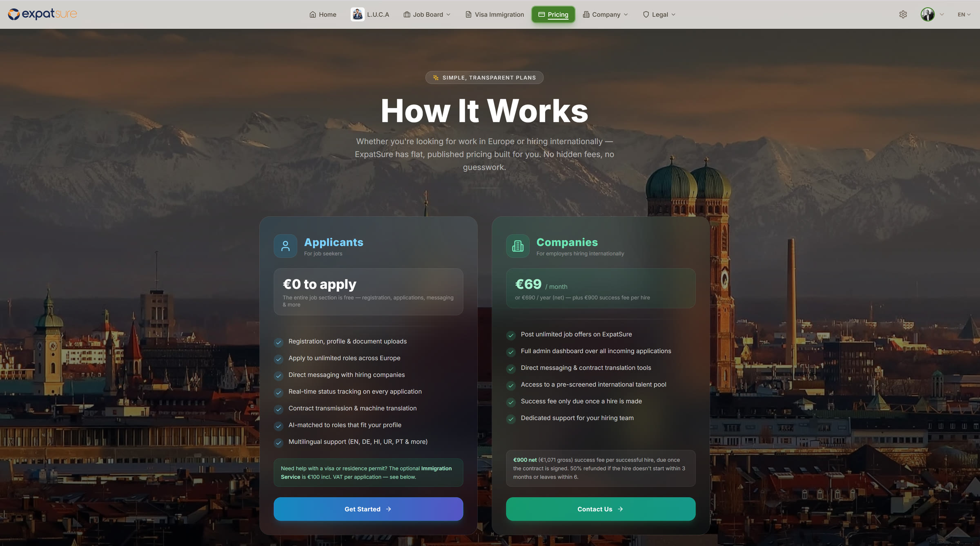Image resolution: width=980 pixels, height=546 pixels.
Task: Click the Companies building icon
Action: tap(518, 246)
